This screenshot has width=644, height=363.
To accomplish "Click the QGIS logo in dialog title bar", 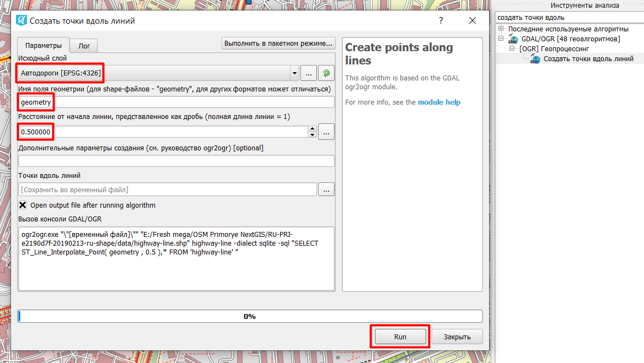I will point(22,20).
